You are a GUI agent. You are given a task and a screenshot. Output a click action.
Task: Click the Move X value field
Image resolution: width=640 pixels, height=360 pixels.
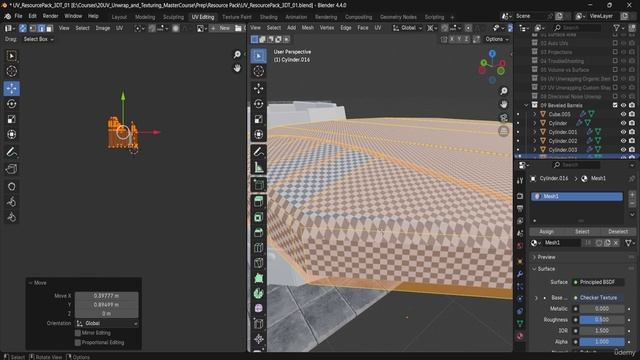[107, 296]
